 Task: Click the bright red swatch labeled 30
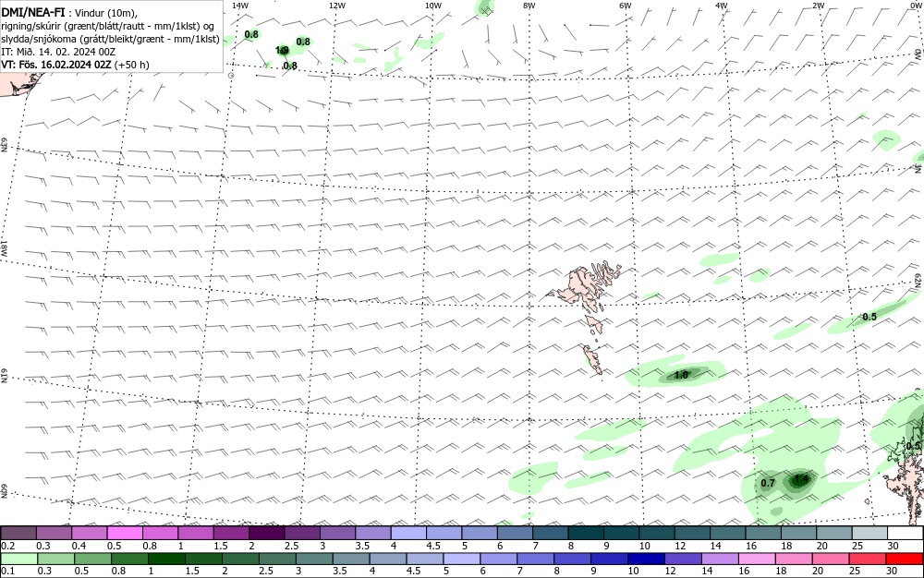[905, 559]
